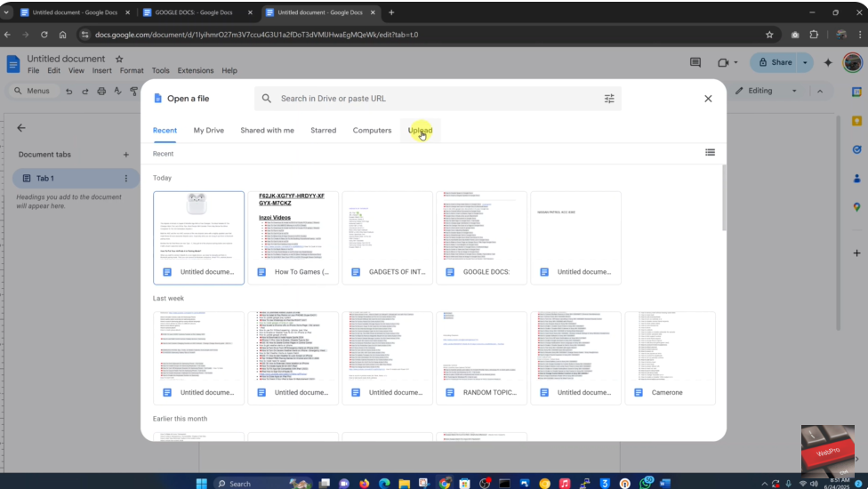Open the My Drive tab
The width and height of the screenshot is (868, 489).
pos(209,131)
